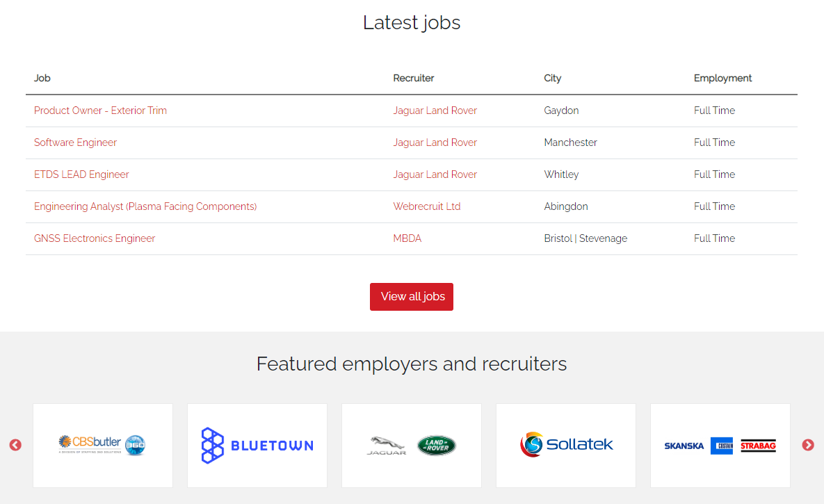
Task: View the ETDS LEAD Engineer listing
Action: (81, 174)
